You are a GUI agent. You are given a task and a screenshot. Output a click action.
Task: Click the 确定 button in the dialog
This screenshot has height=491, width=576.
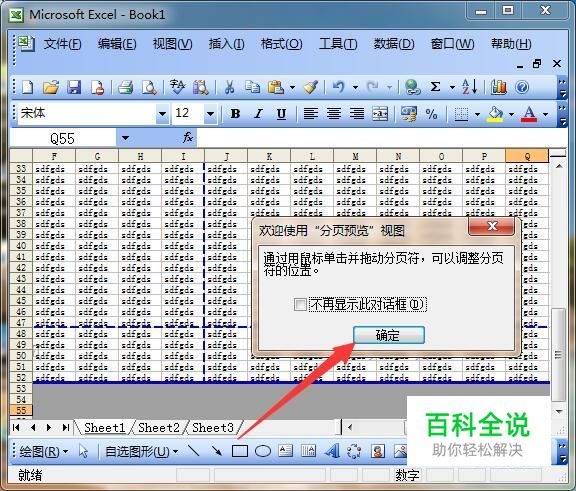(x=389, y=335)
